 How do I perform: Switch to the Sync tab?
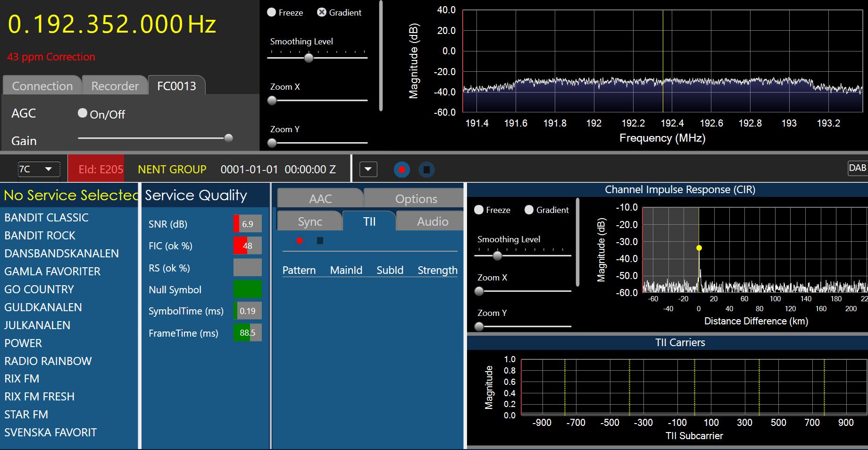(x=310, y=221)
